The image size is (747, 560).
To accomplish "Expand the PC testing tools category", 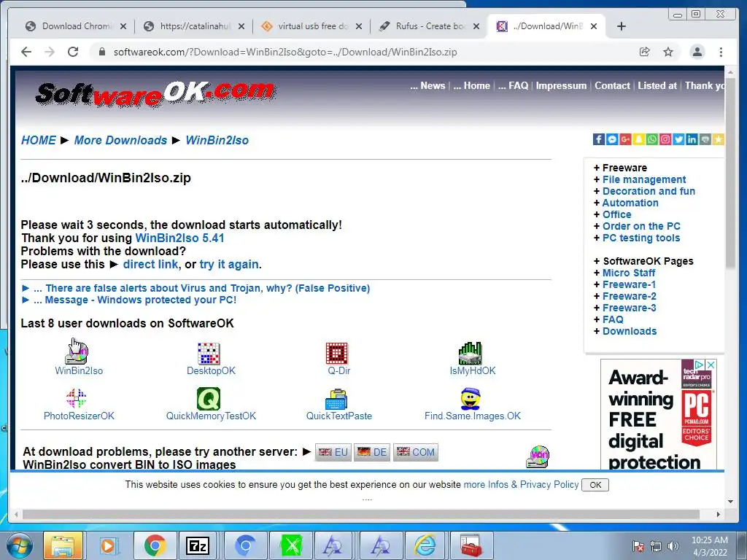I will pos(641,238).
